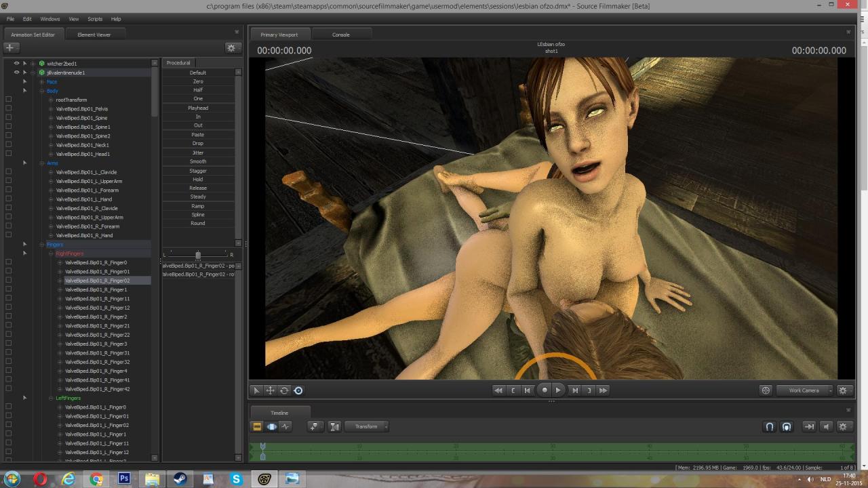Screen dimensions: 868x488
Task: Open the Windows menu
Action: 50,19
